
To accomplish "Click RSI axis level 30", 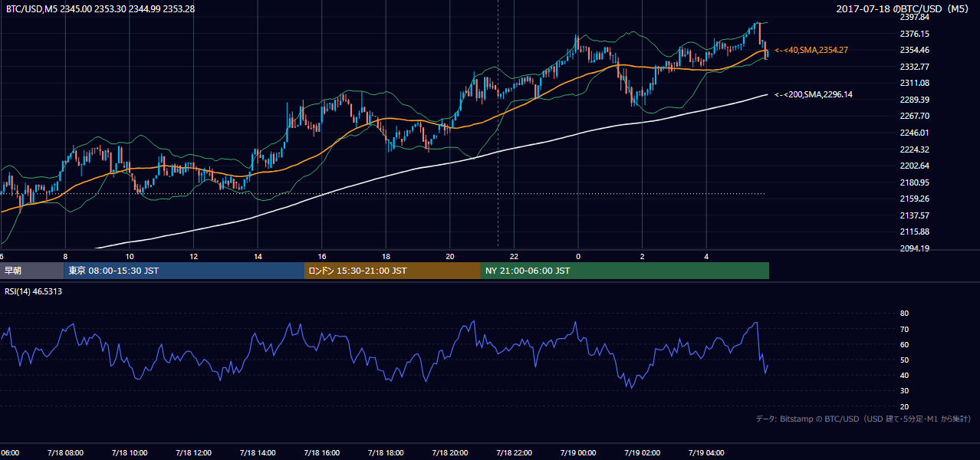I will click(904, 391).
